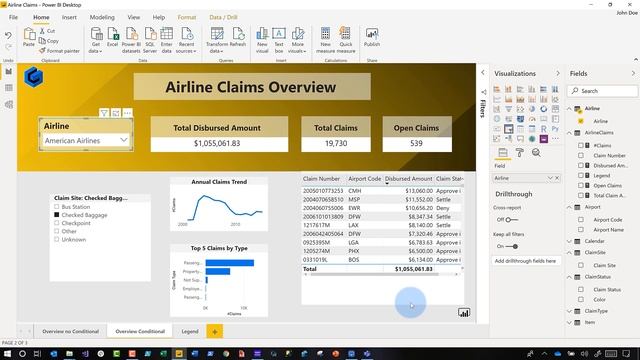Open the Data / Drill ribbon tab
640x360 pixels.
(x=223, y=17)
